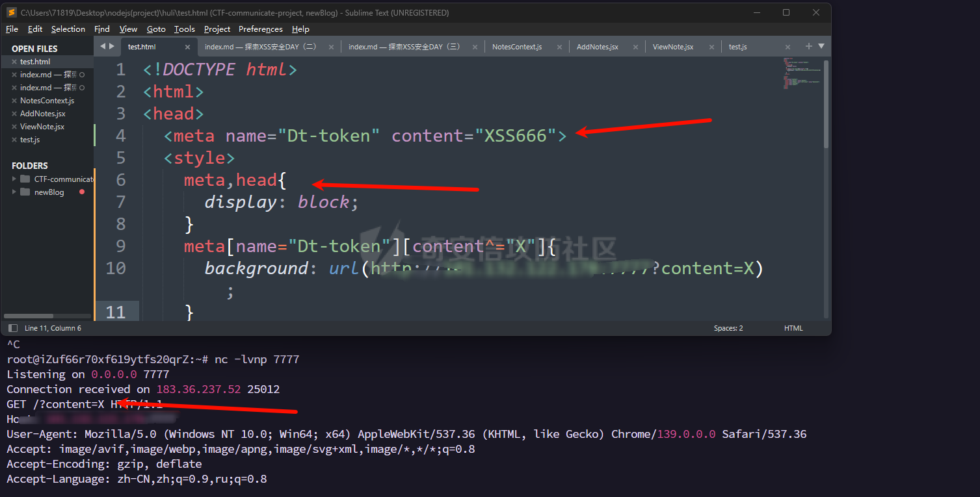Image resolution: width=980 pixels, height=497 pixels.
Task: Open the Goto menu
Action: [x=156, y=29]
